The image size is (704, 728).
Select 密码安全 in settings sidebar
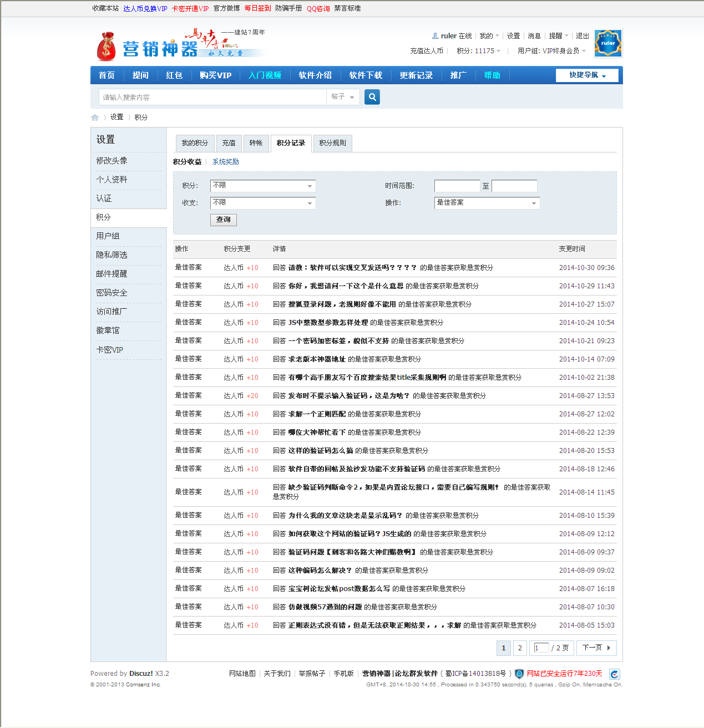pos(112,293)
